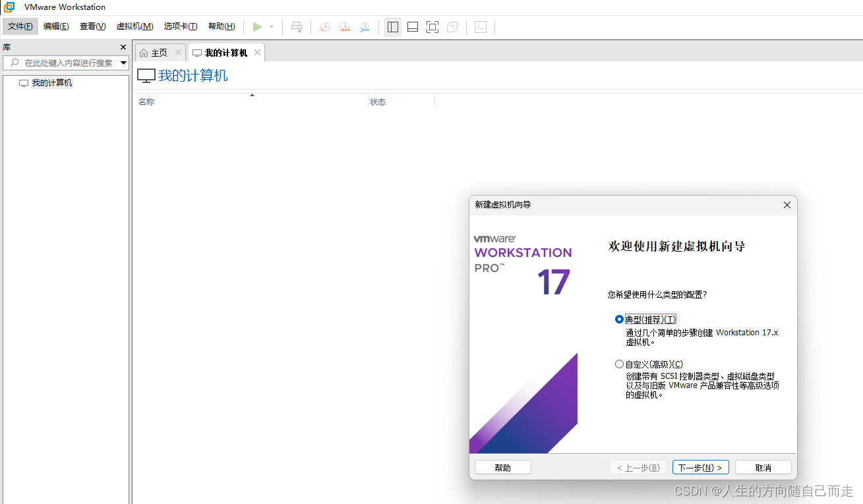Switch to the 主页 tab
The image size is (863, 504).
[159, 53]
